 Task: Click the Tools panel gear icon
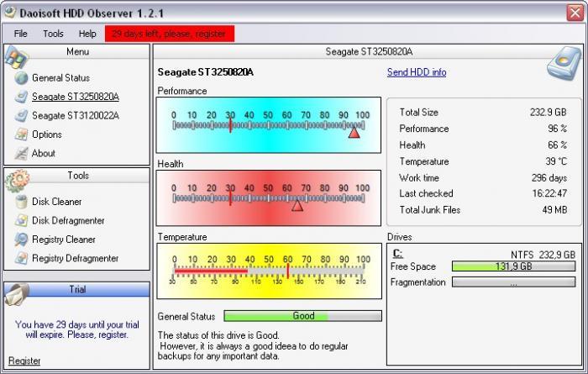[17, 181]
